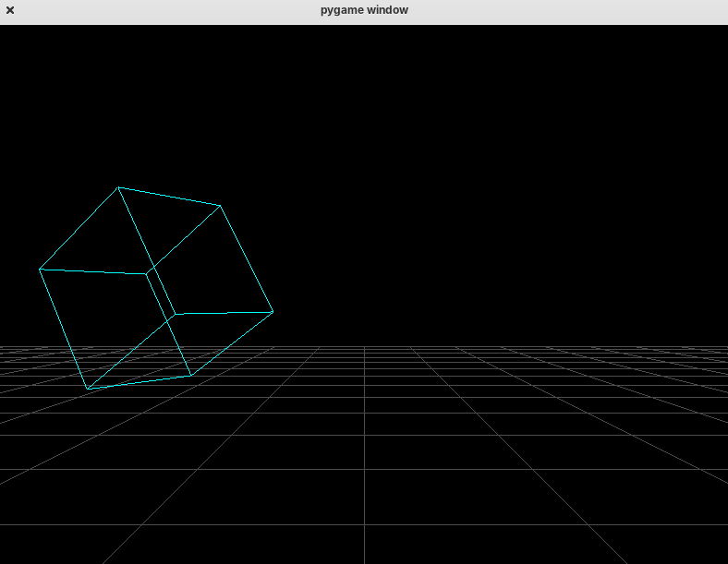The image size is (728, 564).
Task: Click the cube's lowest bottom-left vertex
Action: (x=88, y=389)
